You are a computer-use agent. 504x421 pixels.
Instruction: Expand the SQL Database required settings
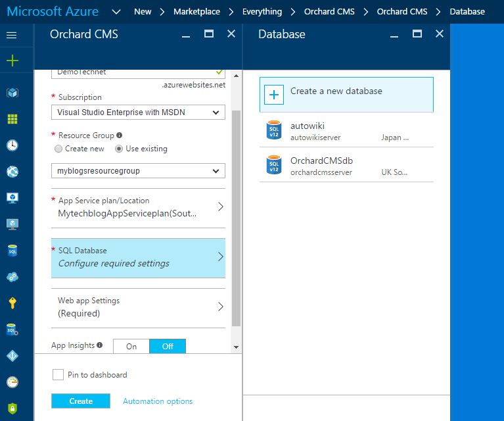click(138, 258)
